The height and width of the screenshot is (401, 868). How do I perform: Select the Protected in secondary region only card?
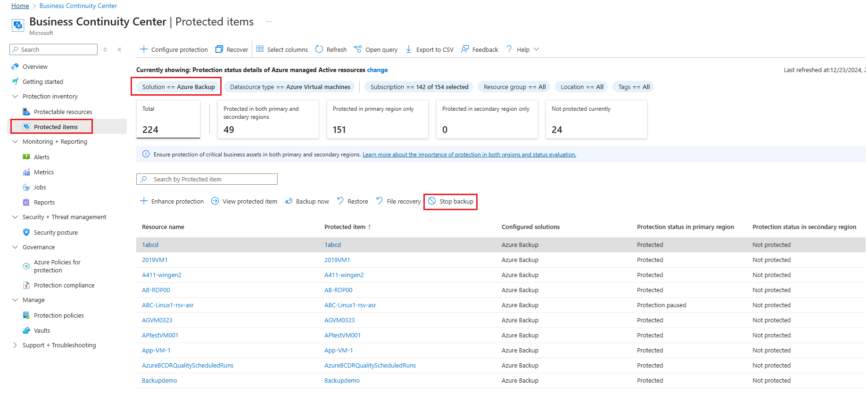[x=487, y=119]
